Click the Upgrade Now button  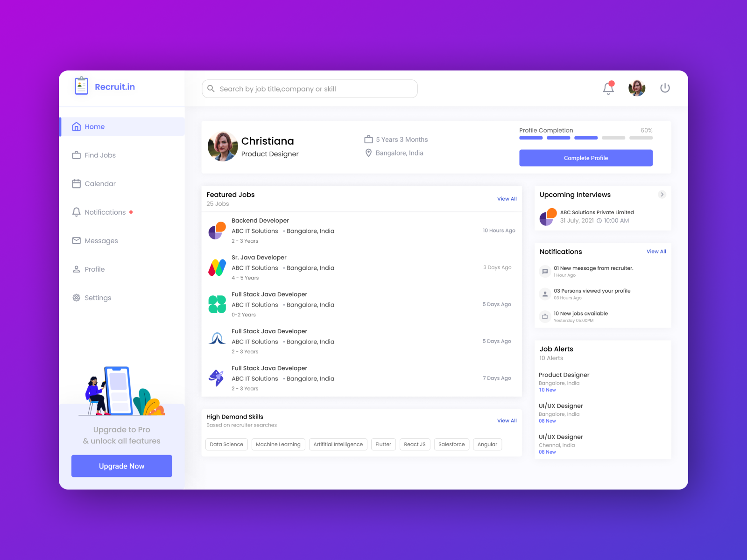point(121,466)
